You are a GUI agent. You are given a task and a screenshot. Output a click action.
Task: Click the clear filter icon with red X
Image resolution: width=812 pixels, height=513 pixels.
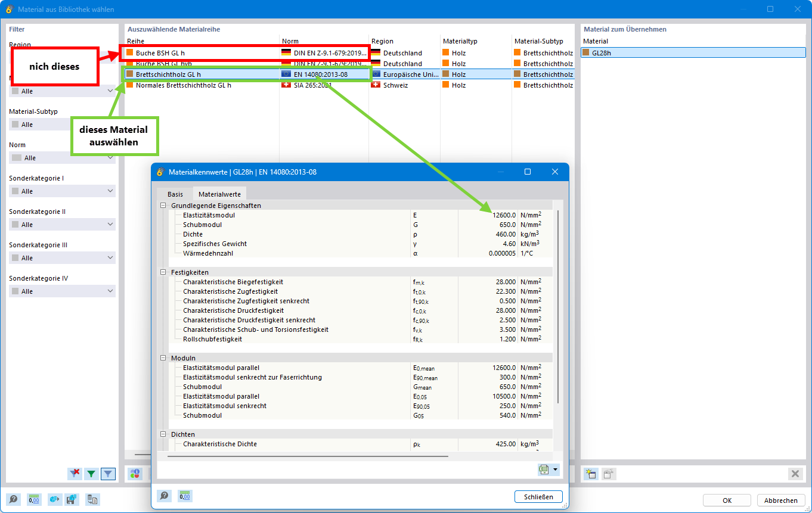(x=75, y=474)
